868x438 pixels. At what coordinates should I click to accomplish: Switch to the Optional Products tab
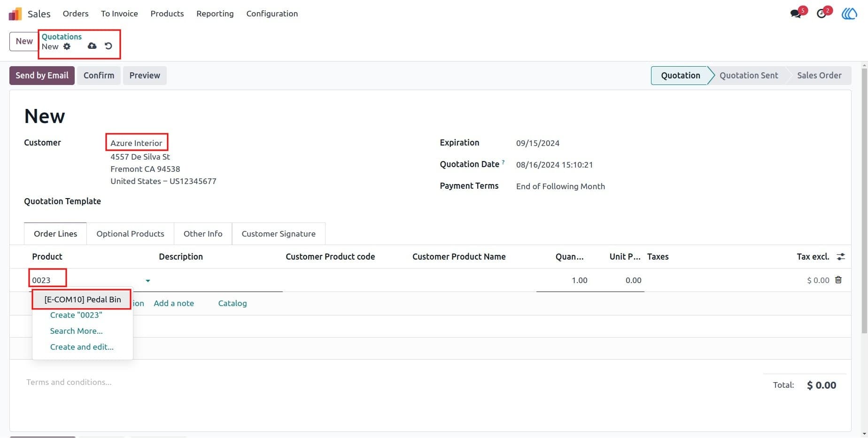pos(130,234)
